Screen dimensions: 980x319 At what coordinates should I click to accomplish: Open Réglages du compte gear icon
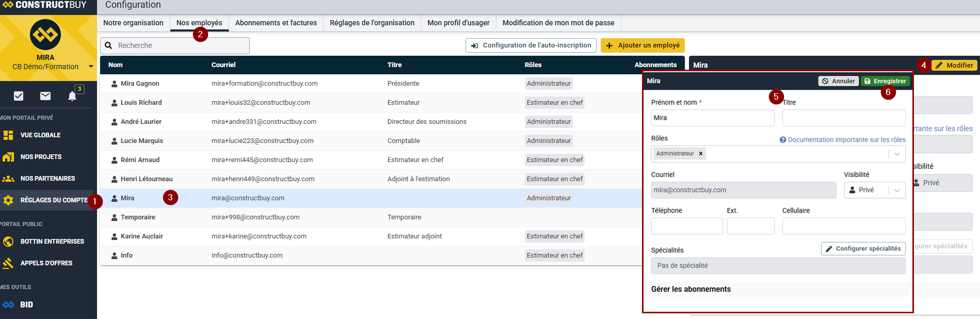pos(8,200)
